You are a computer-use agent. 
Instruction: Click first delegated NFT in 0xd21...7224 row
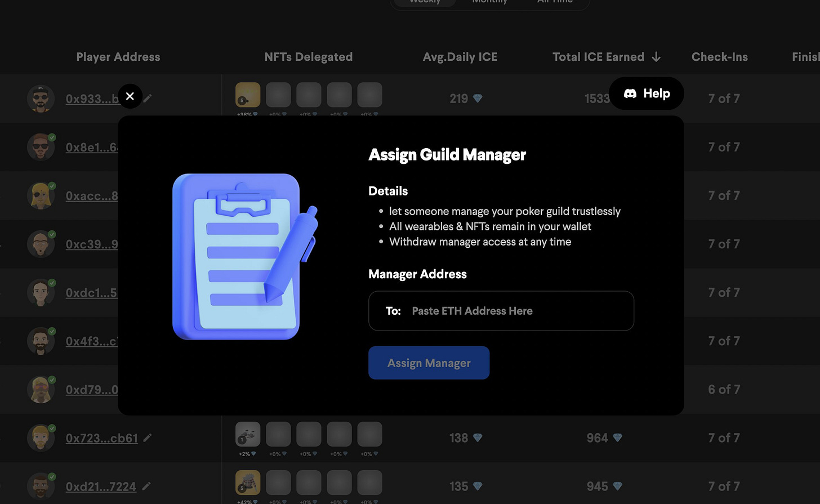tap(248, 483)
